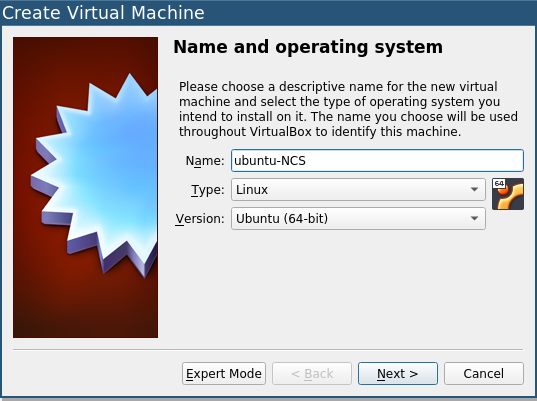
Task: Click the horizontal separator line above the buttons
Action: coord(268,350)
